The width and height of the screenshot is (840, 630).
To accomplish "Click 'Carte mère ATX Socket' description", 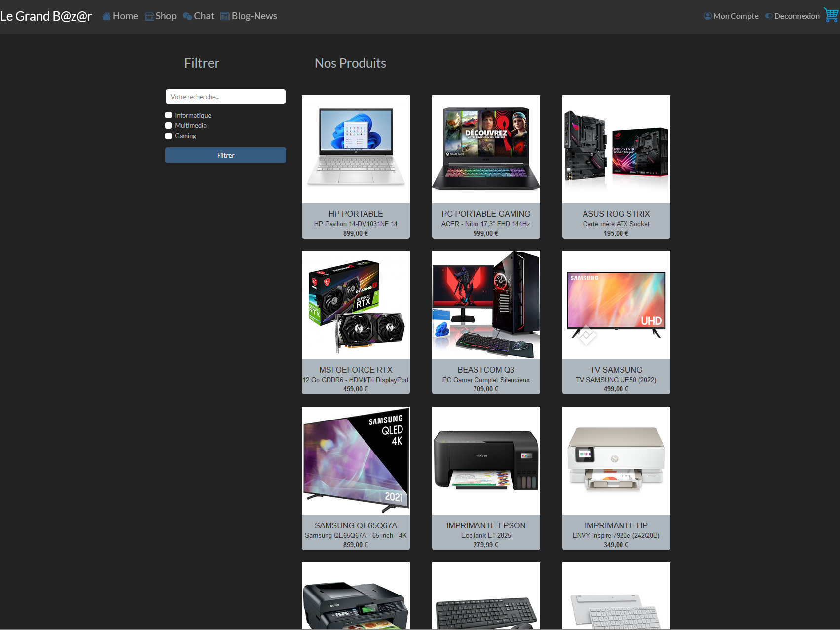I will tap(616, 224).
